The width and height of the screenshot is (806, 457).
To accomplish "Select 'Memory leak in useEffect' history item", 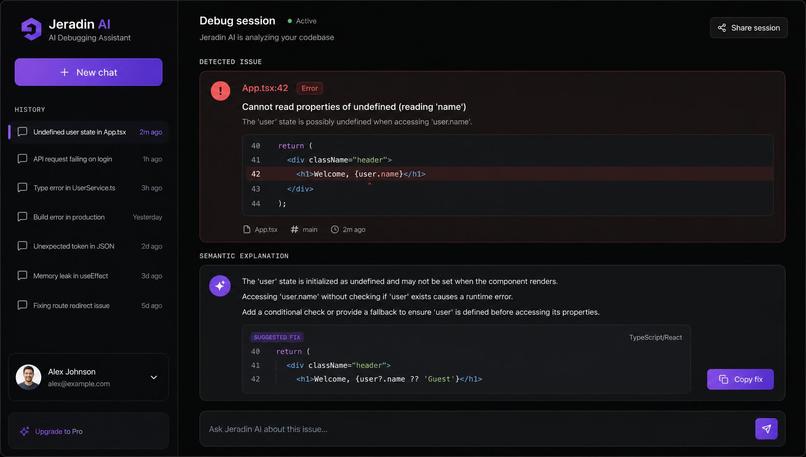I will point(88,276).
